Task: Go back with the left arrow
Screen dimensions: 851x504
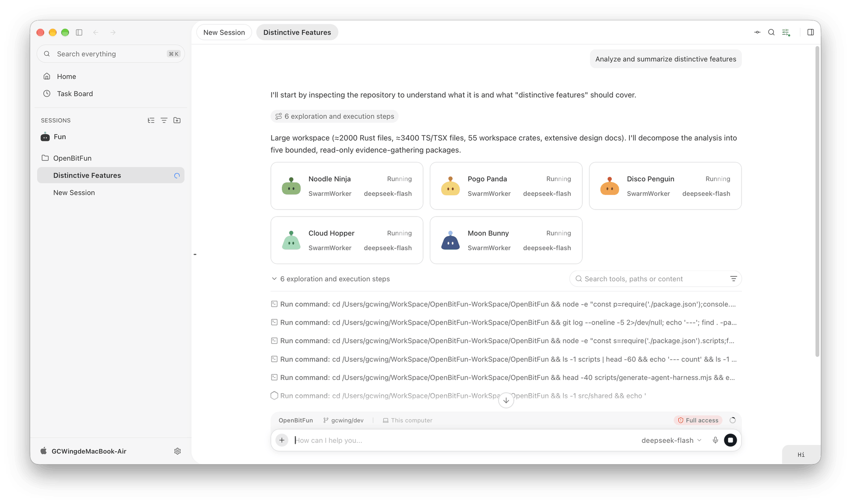Action: pos(96,32)
